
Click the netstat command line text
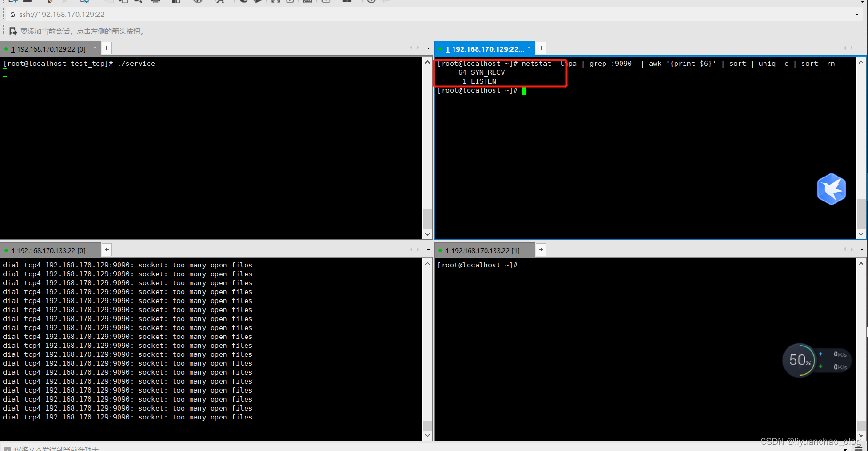[x=678, y=64]
